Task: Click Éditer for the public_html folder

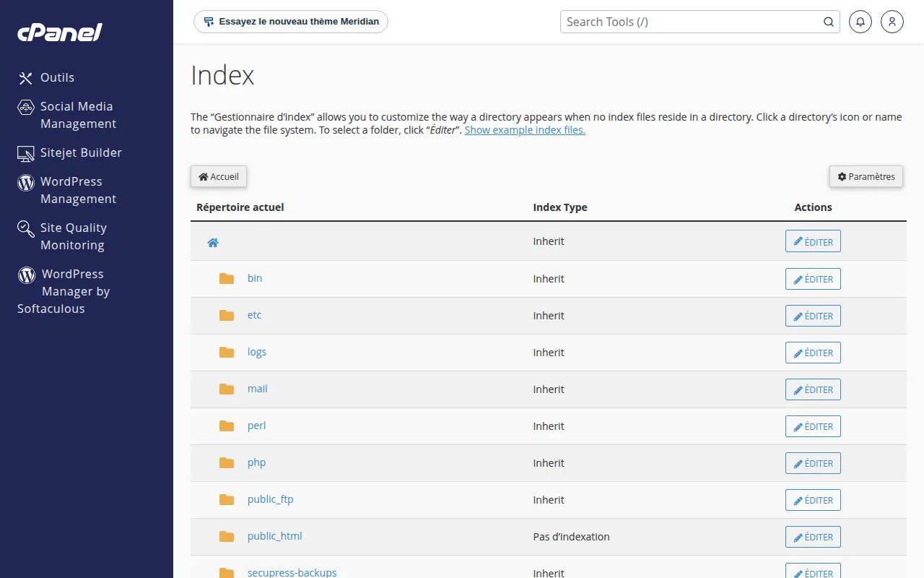Action: point(813,537)
